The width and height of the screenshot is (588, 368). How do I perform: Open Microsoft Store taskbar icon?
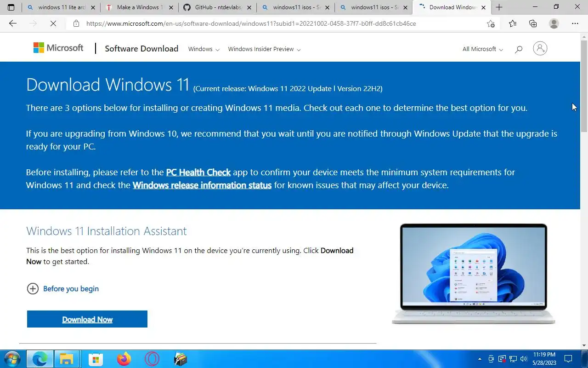(x=96, y=359)
